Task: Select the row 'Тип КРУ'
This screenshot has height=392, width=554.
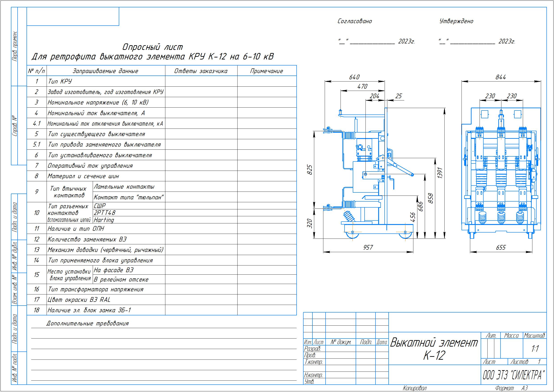Action: [162, 81]
